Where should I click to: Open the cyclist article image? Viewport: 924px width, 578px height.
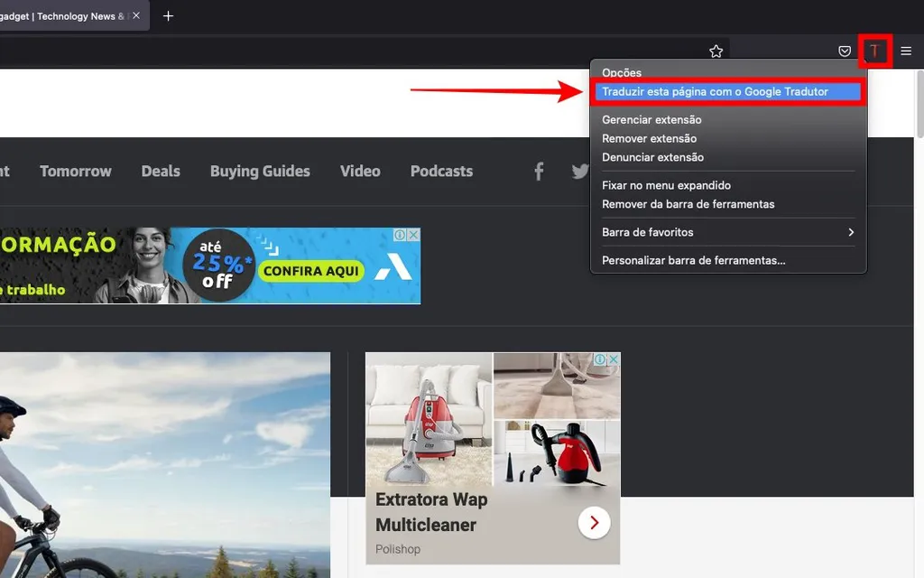(165, 465)
